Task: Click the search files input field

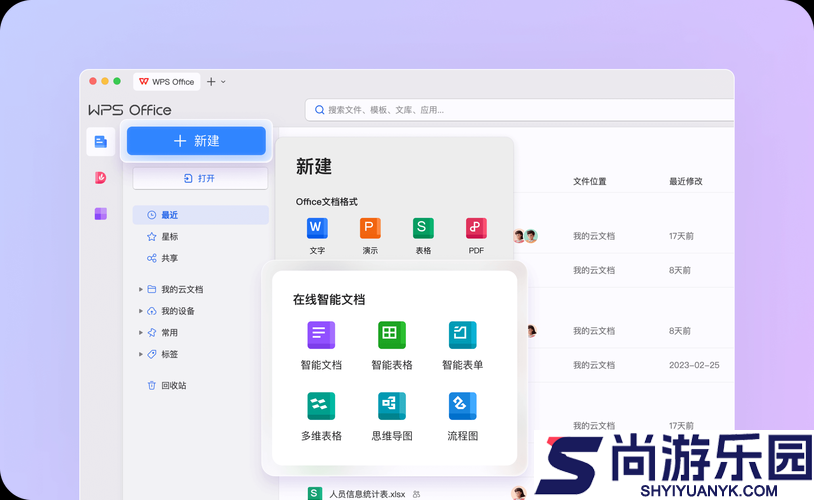Action: 520,110
